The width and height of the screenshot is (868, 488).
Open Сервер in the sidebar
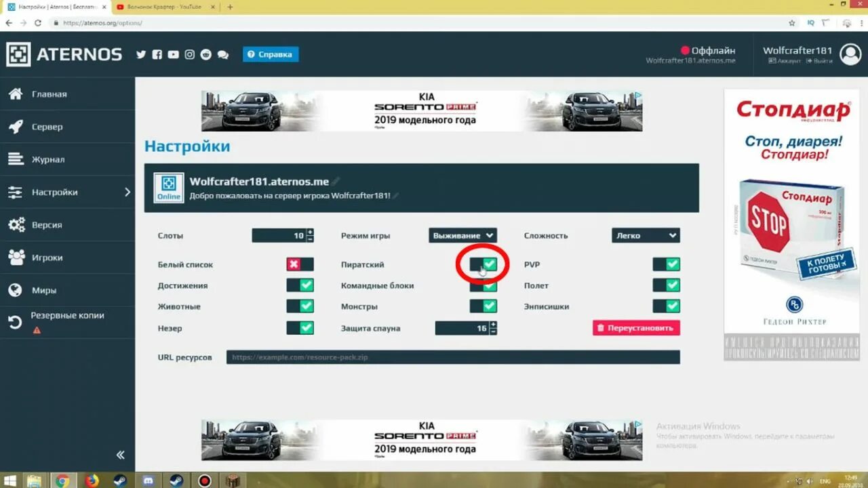coord(67,127)
